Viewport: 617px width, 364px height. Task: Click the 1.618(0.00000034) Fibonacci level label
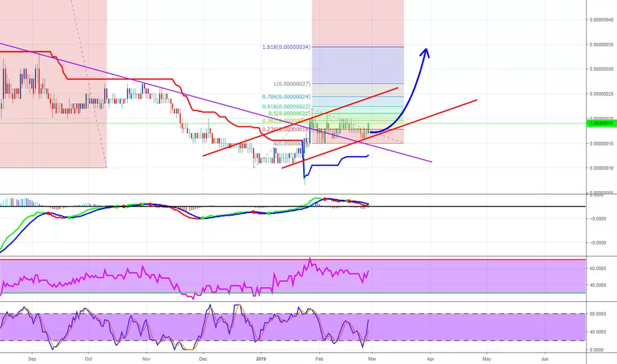click(286, 47)
